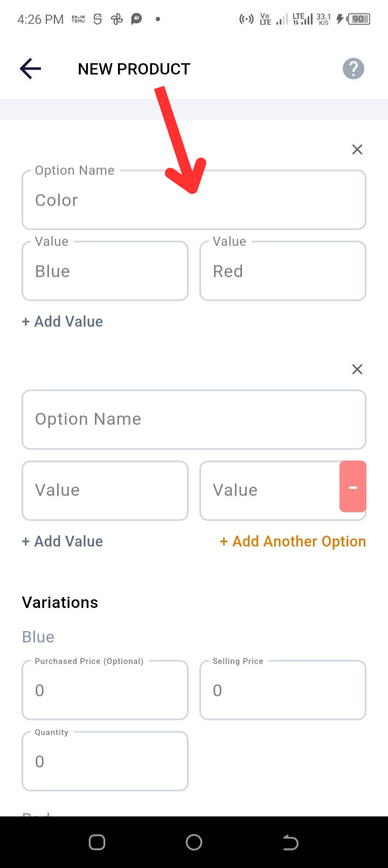388x868 pixels.
Task: Open the help question mark icon
Action: click(x=354, y=68)
